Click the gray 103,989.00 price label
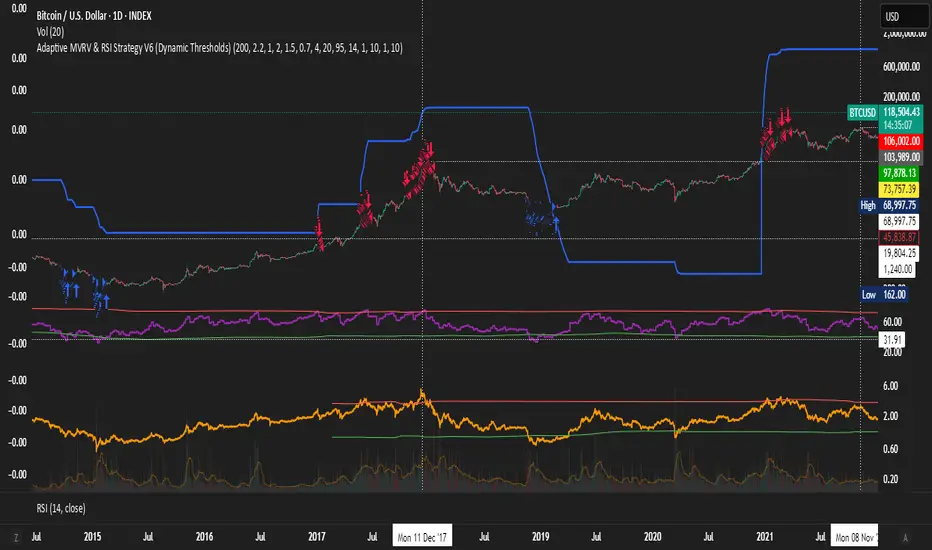This screenshot has height=550, width=932. tap(901, 157)
